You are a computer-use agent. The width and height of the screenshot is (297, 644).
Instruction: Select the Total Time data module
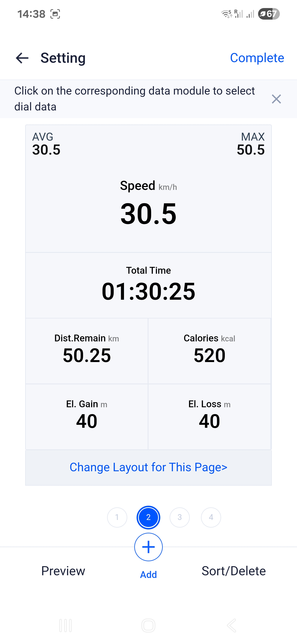pos(148,285)
